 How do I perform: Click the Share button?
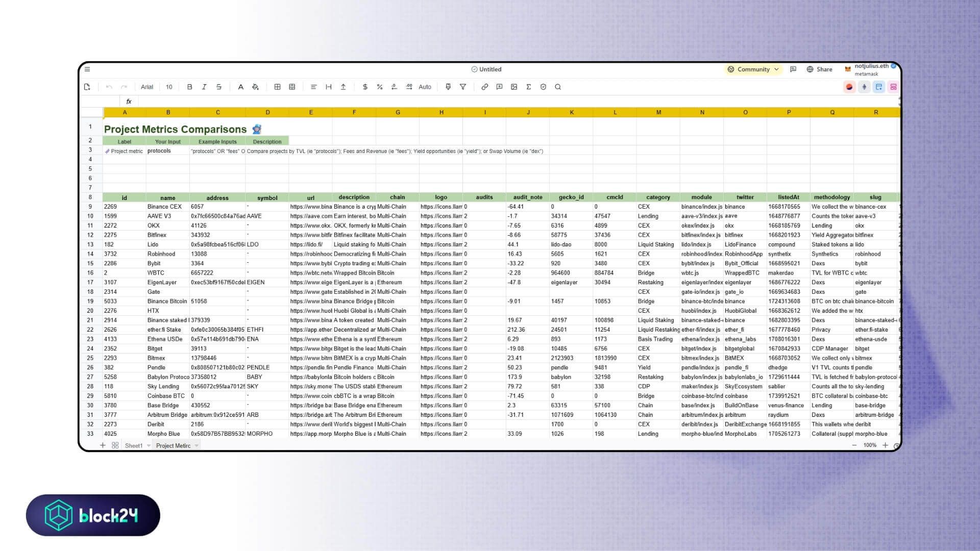(x=819, y=69)
